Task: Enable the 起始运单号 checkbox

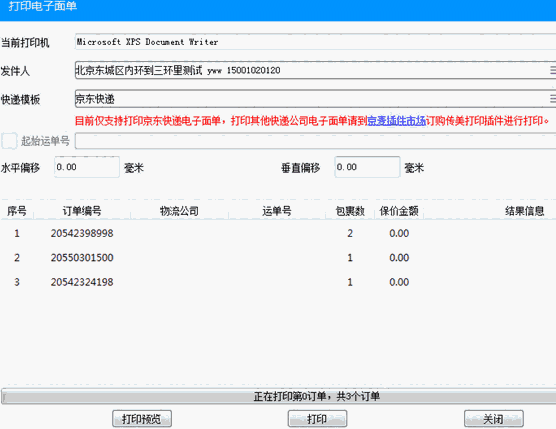Action: tap(9, 141)
